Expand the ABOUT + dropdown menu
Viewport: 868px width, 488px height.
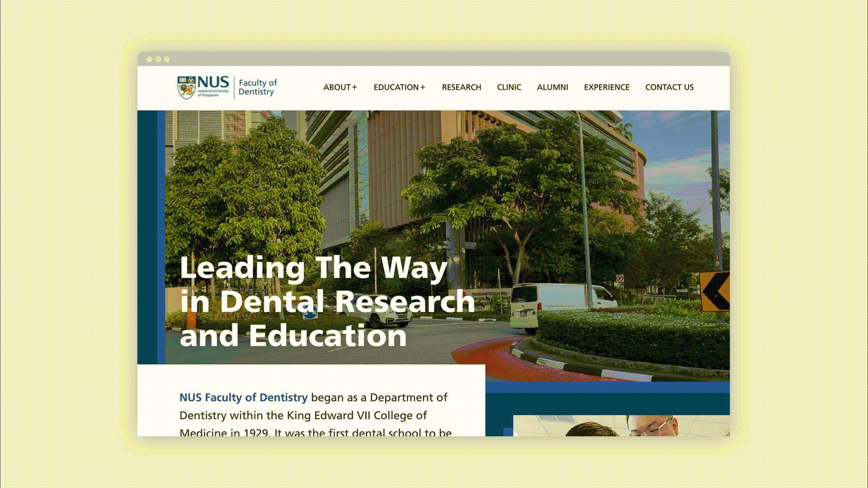pos(340,87)
